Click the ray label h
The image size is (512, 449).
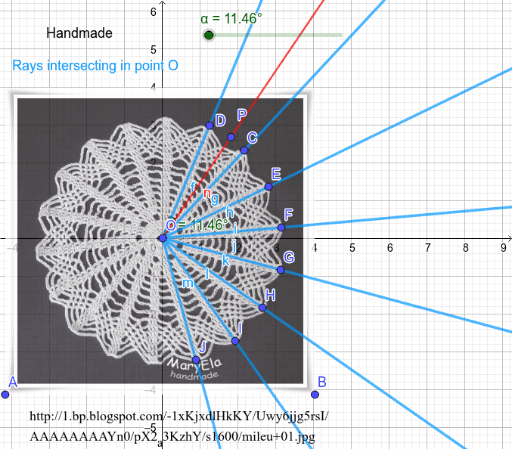pos(230,212)
